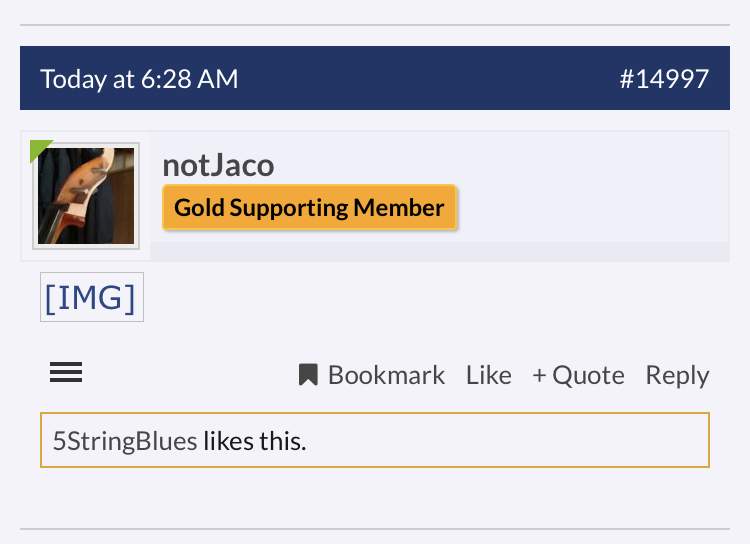Screen dimensions: 750x544
Task: Click the bookmark flag icon
Action: coord(308,374)
